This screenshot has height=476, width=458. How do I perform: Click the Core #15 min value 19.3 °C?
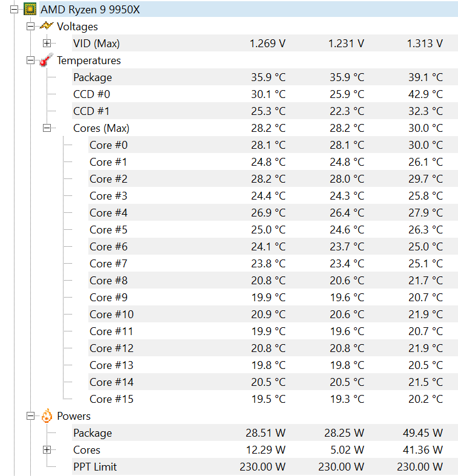(x=347, y=399)
